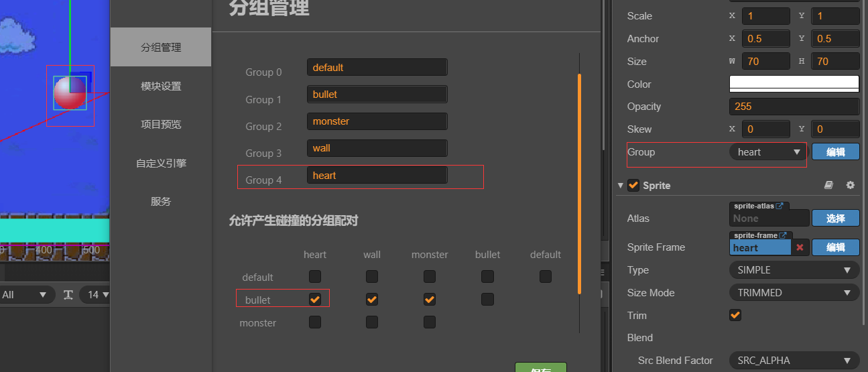Check default-bullet collision checkbox
This screenshot has height=372, width=868.
[488, 277]
